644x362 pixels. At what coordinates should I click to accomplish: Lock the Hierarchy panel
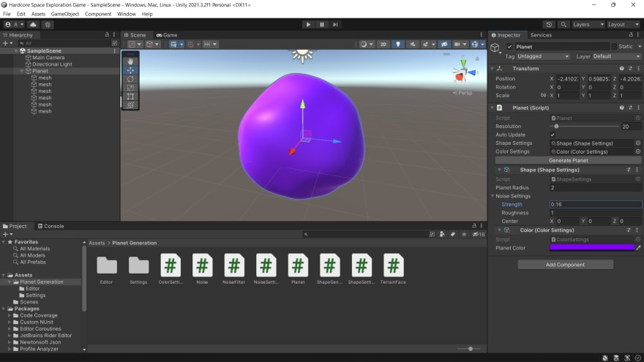pyautogui.click(x=107, y=35)
